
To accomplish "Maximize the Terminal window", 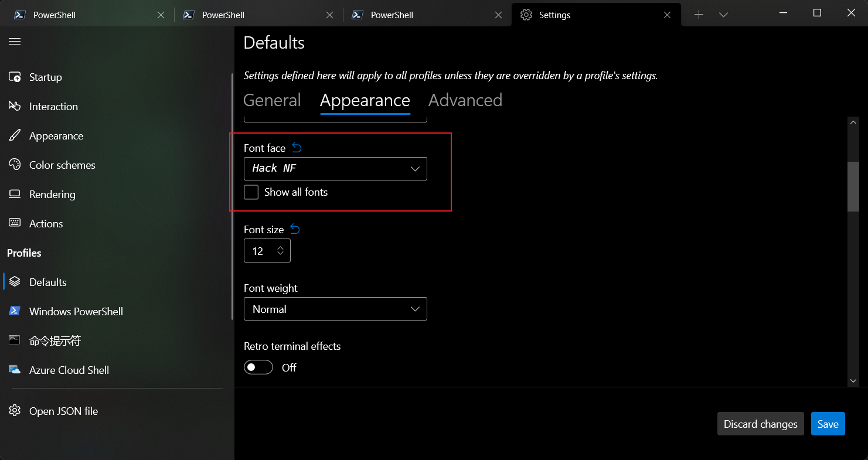I will pyautogui.click(x=817, y=13).
